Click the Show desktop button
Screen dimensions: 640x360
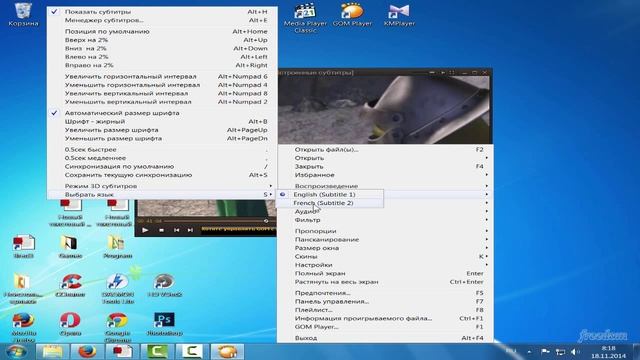pyautogui.click(x=636, y=352)
